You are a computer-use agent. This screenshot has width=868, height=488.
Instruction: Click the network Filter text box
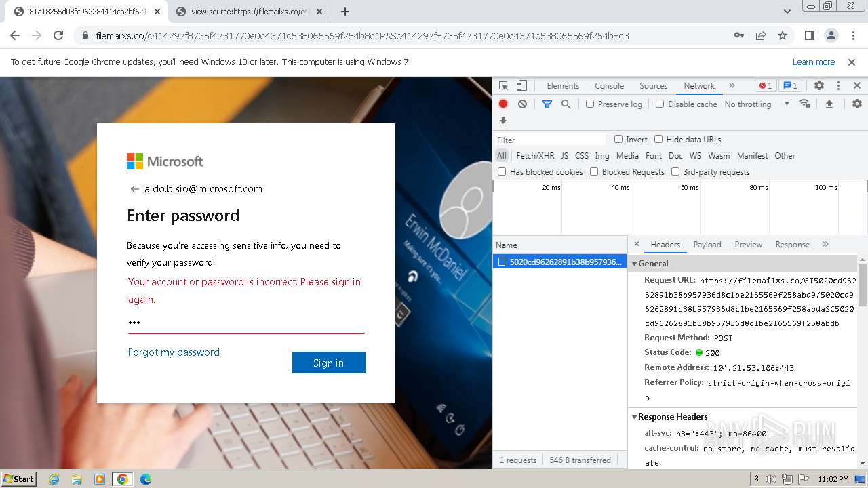[x=551, y=140]
